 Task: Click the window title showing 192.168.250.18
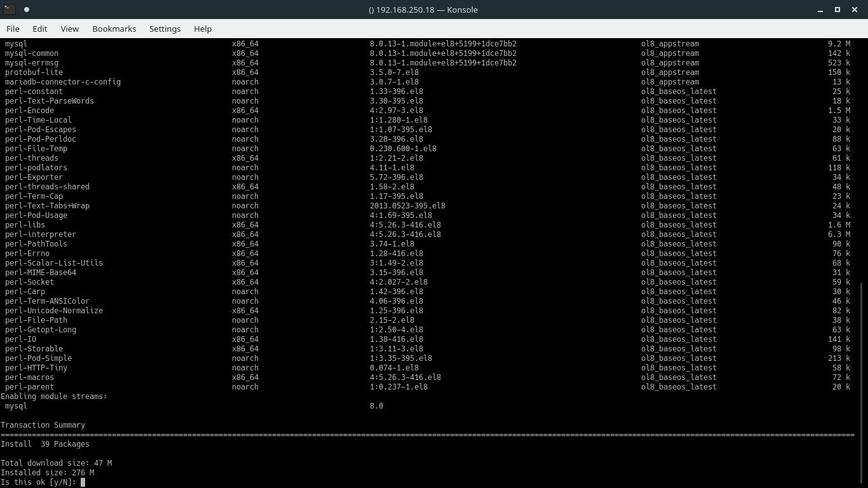[423, 10]
